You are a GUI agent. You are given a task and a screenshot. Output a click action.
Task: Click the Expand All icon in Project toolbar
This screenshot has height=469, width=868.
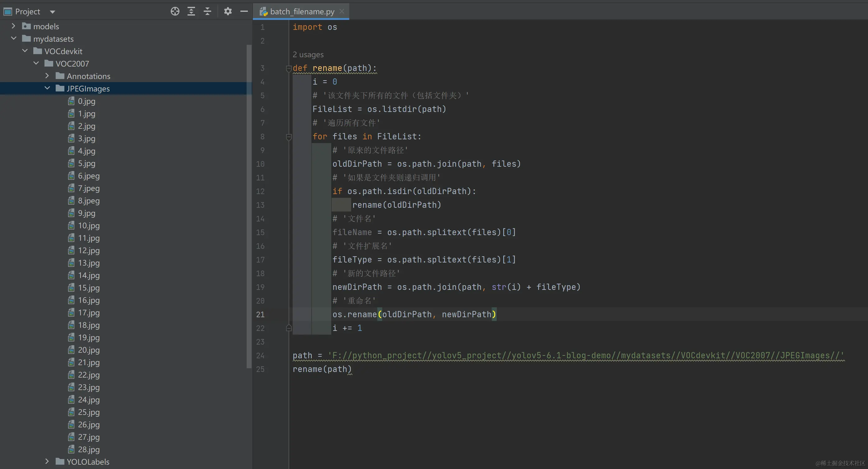191,12
